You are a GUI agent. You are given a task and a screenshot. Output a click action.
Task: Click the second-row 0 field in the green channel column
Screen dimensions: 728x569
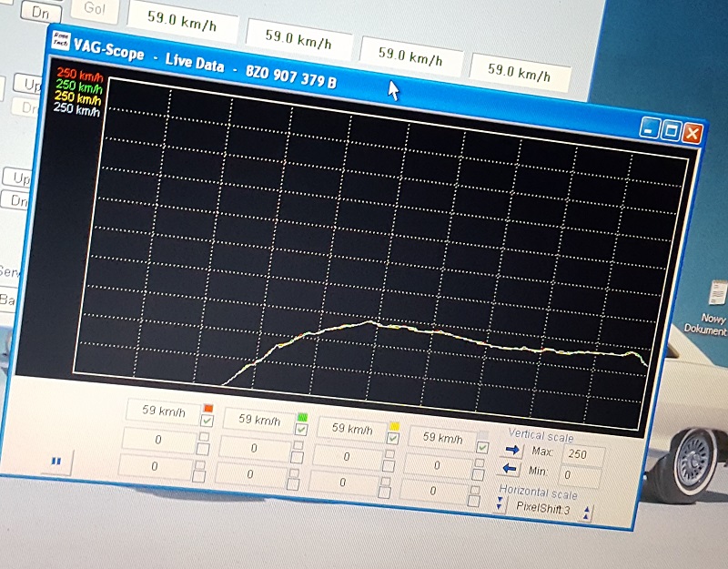point(254,448)
